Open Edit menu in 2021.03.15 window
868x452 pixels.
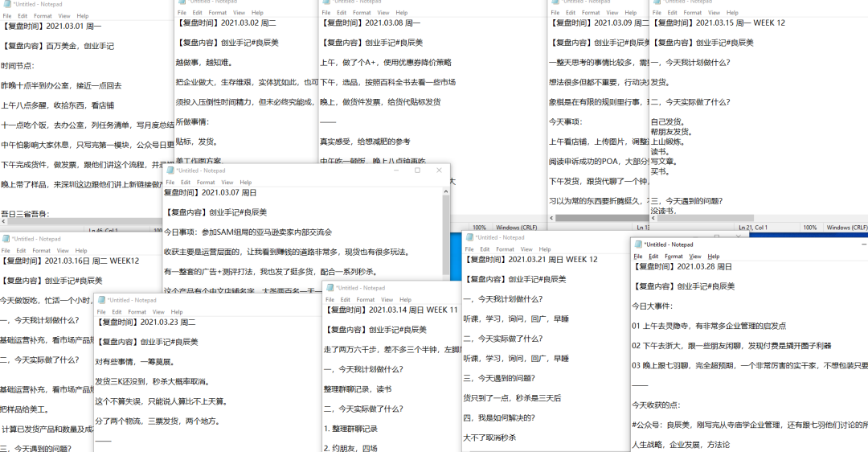click(673, 12)
